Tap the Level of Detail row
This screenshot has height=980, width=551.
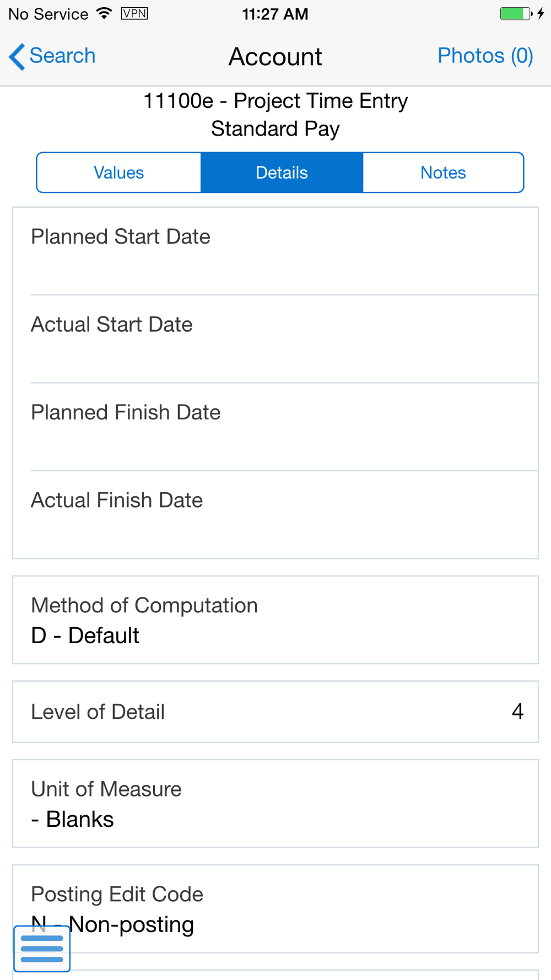pyautogui.click(x=275, y=712)
